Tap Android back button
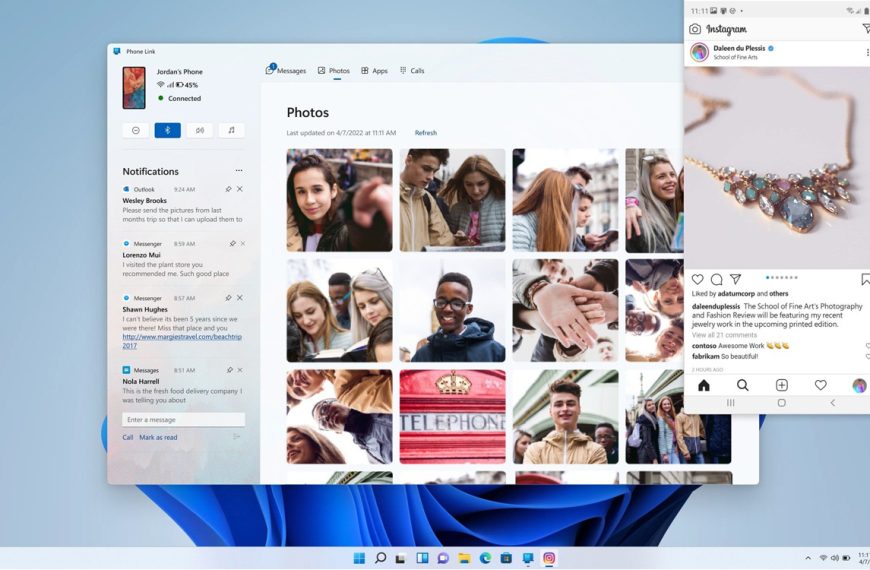The height and width of the screenshot is (570, 870). (x=832, y=403)
